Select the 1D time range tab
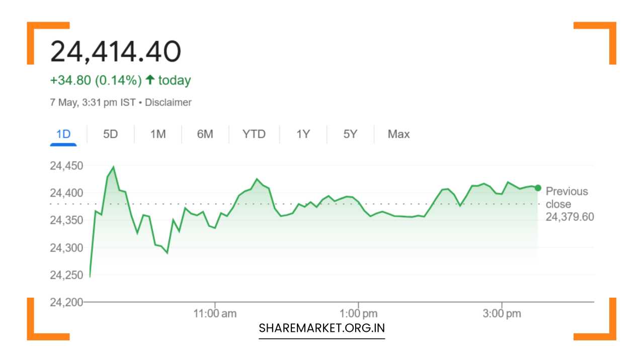Image resolution: width=644 pixels, height=362 pixels. [63, 134]
